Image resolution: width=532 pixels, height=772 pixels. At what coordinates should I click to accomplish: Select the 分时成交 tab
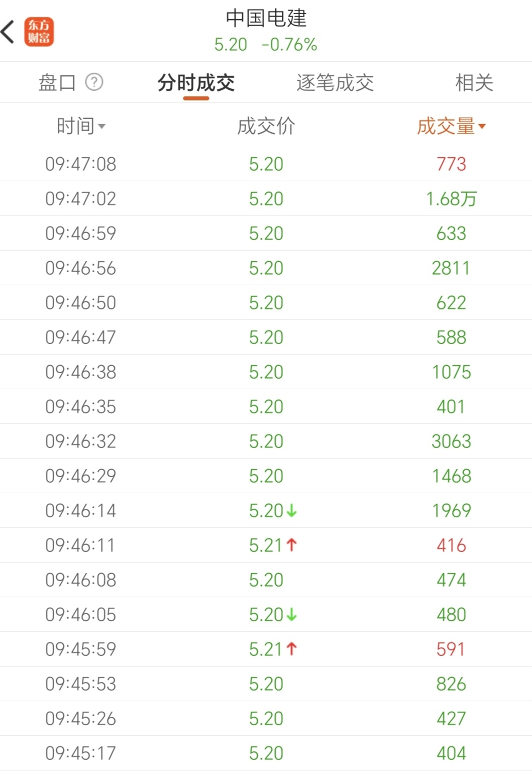(196, 82)
